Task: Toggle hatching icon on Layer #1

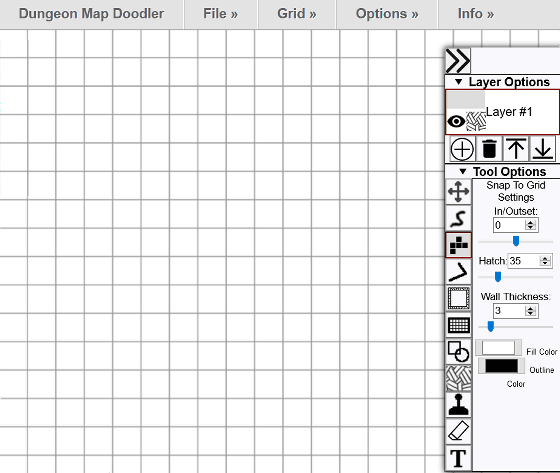Action: click(x=476, y=121)
